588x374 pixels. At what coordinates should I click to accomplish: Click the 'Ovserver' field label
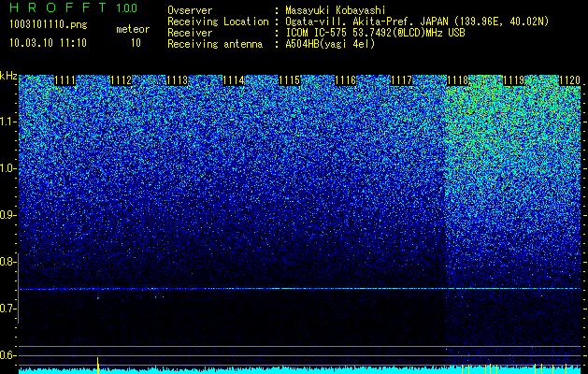(190, 10)
